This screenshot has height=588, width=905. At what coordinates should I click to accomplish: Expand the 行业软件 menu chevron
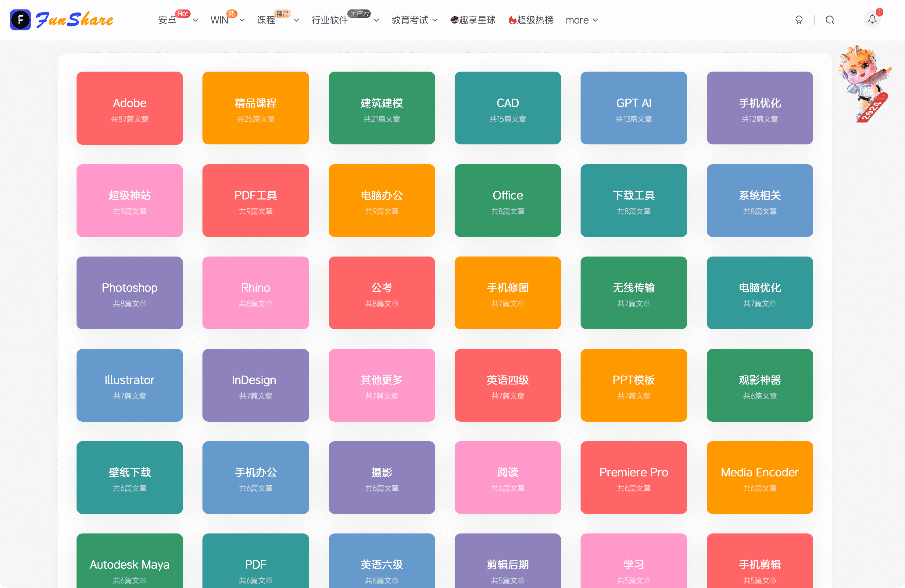(x=377, y=20)
